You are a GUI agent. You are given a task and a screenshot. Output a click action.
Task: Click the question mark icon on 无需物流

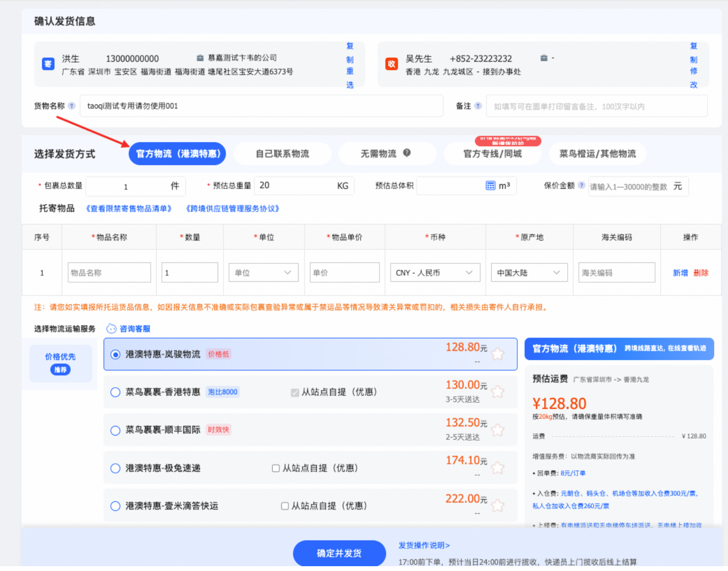coord(407,153)
